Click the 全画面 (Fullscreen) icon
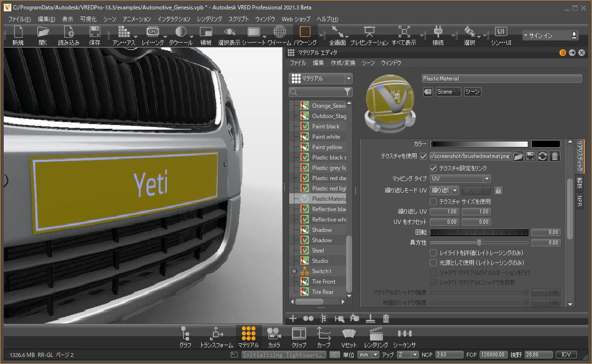592x364 pixels. tap(337, 32)
